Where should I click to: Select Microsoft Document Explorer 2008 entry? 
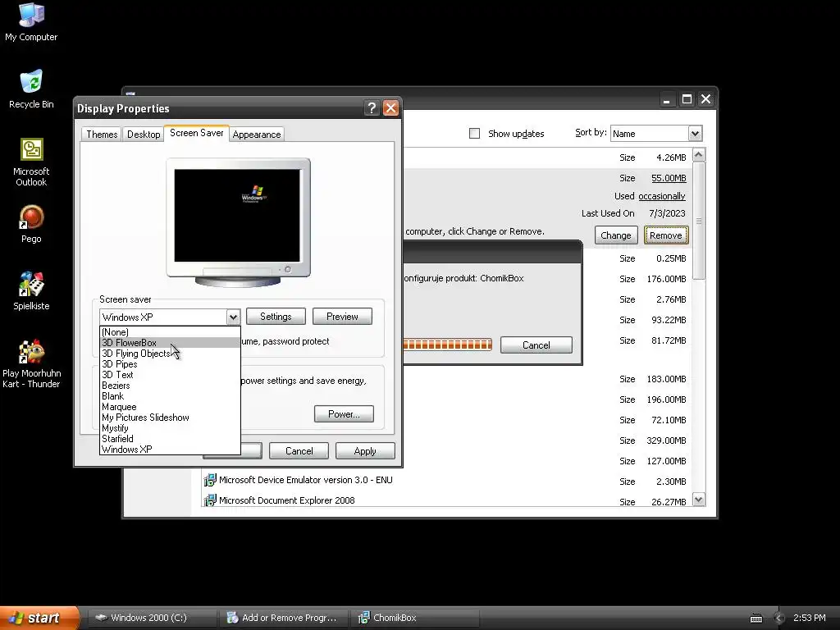pyautogui.click(x=286, y=500)
